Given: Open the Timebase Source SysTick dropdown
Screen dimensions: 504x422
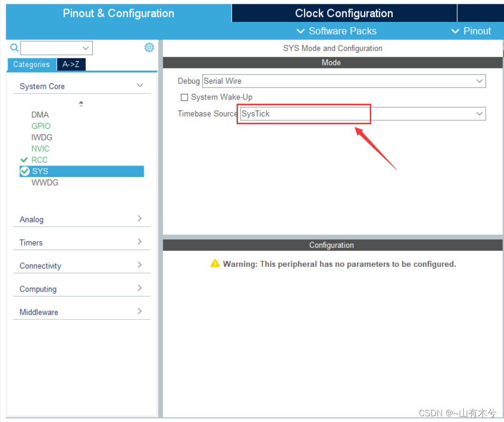Looking at the screenshot, I should click(x=363, y=114).
